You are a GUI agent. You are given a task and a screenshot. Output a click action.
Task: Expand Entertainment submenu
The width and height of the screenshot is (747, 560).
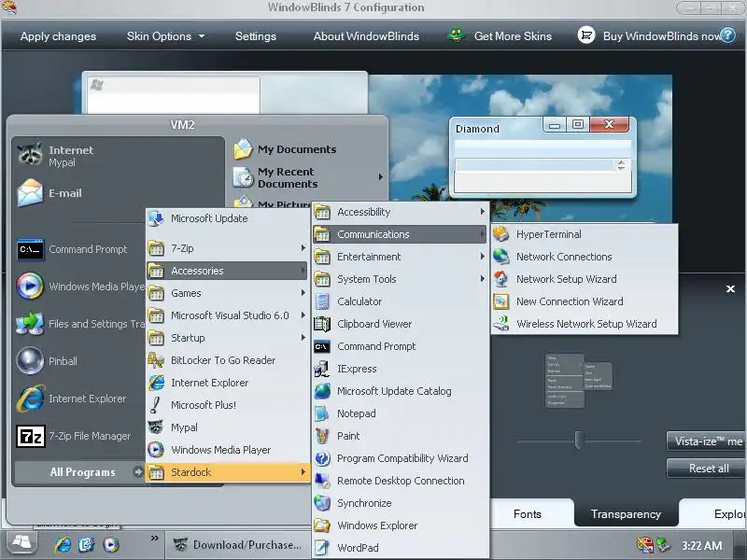(401, 257)
